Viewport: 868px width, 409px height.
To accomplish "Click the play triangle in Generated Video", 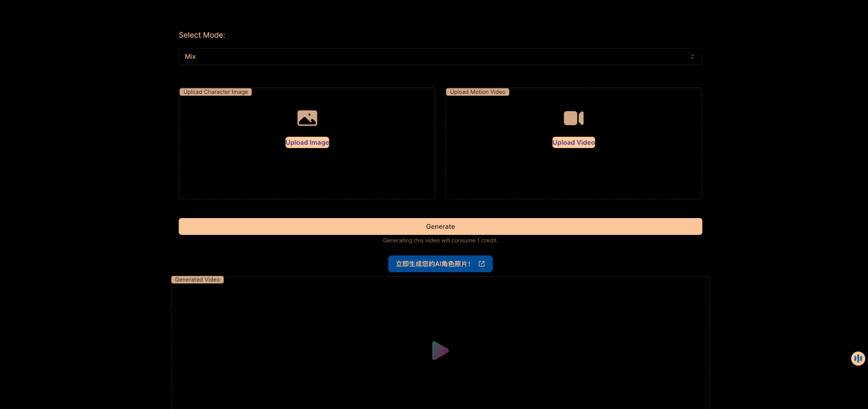I will click(440, 351).
